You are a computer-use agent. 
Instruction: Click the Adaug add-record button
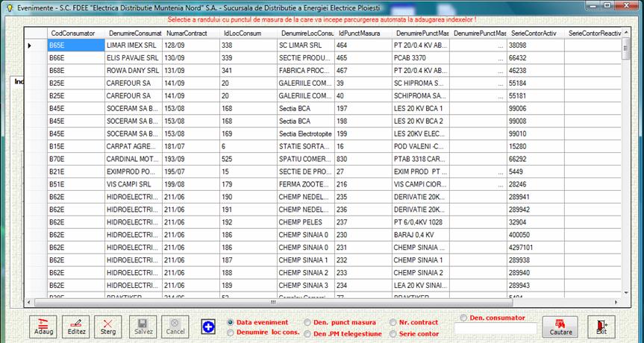pyautogui.click(x=43, y=327)
